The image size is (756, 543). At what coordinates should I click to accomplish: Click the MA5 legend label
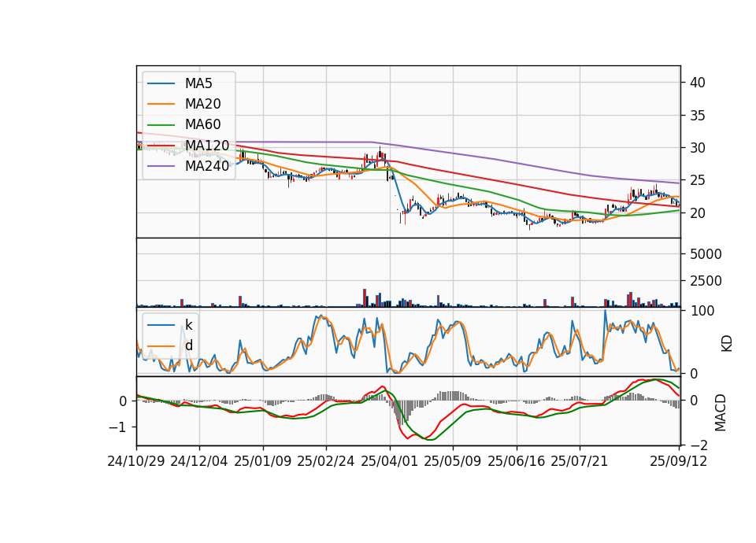pyautogui.click(x=198, y=83)
